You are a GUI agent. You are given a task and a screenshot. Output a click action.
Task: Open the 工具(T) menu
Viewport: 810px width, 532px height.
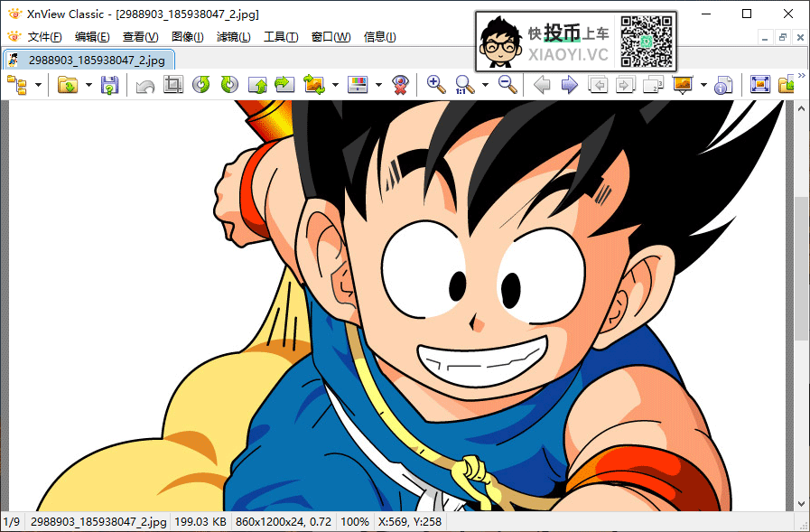tap(280, 37)
